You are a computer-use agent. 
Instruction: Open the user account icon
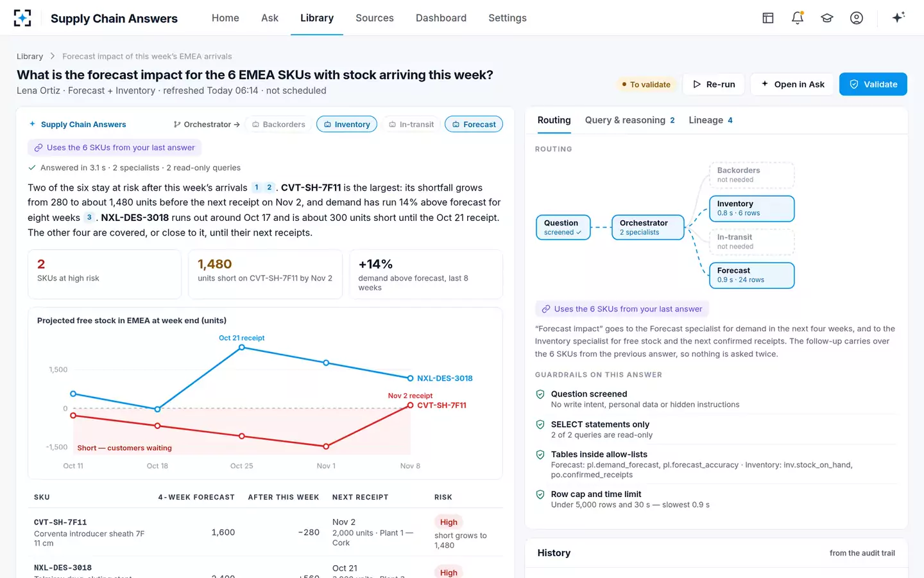coord(857,18)
